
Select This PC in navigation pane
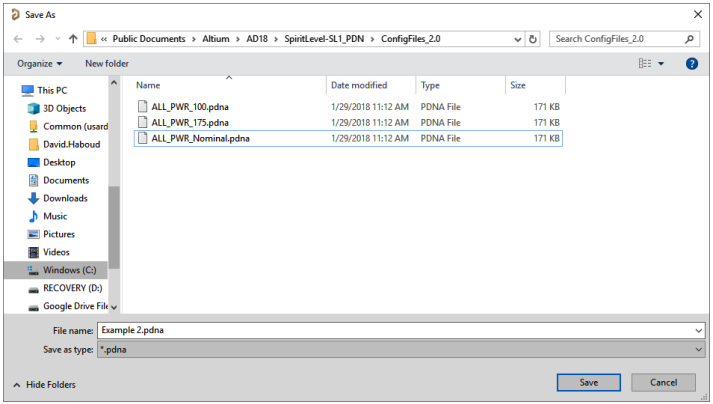click(52, 91)
